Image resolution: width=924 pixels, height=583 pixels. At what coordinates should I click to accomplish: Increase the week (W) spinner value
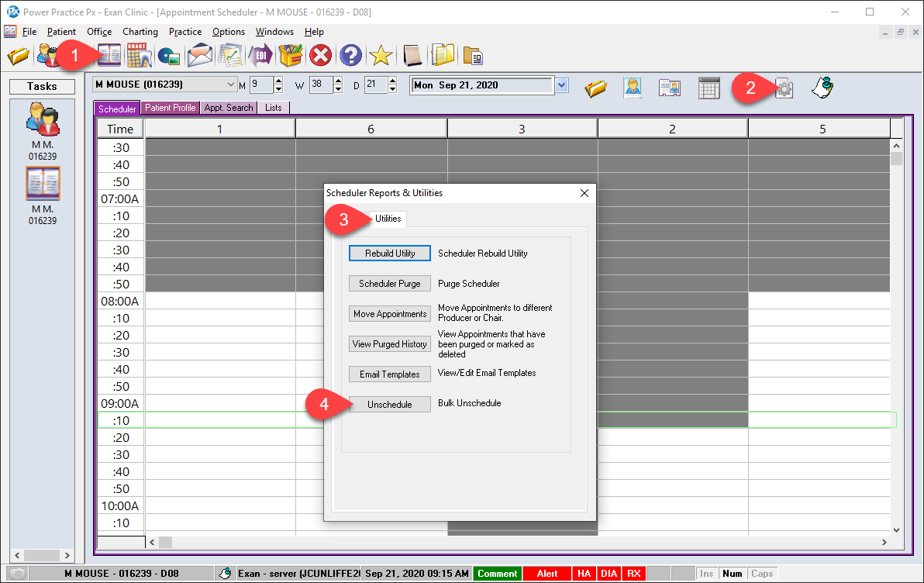point(338,81)
